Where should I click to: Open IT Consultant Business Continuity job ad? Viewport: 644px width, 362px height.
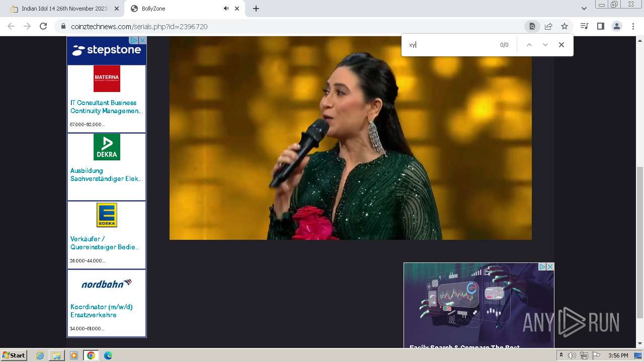(106, 107)
